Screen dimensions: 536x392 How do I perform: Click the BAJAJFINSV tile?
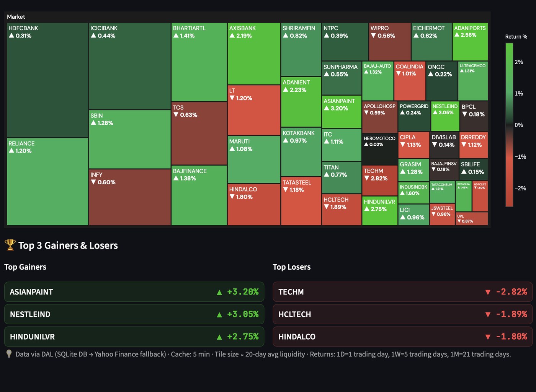[444, 170]
